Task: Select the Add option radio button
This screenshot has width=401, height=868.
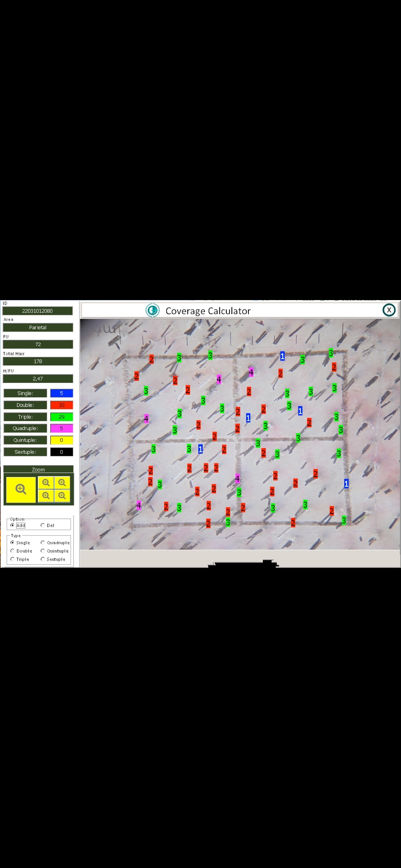Action: [12, 525]
